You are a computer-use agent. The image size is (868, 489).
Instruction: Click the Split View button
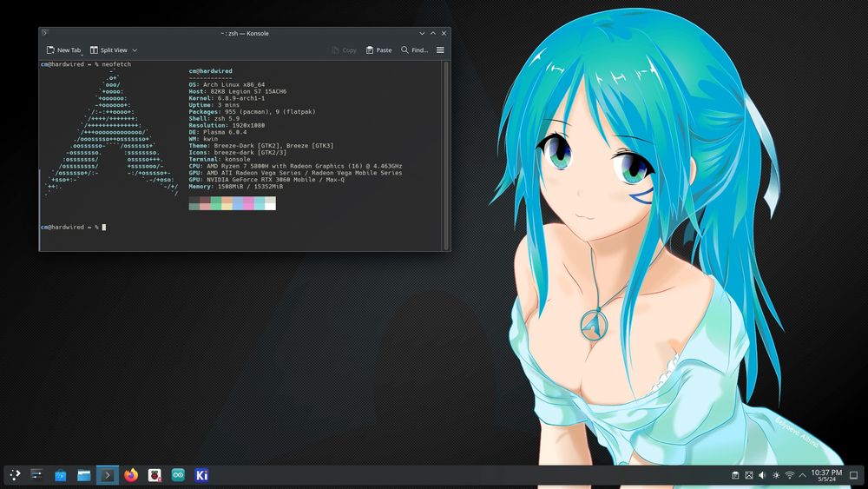point(108,50)
